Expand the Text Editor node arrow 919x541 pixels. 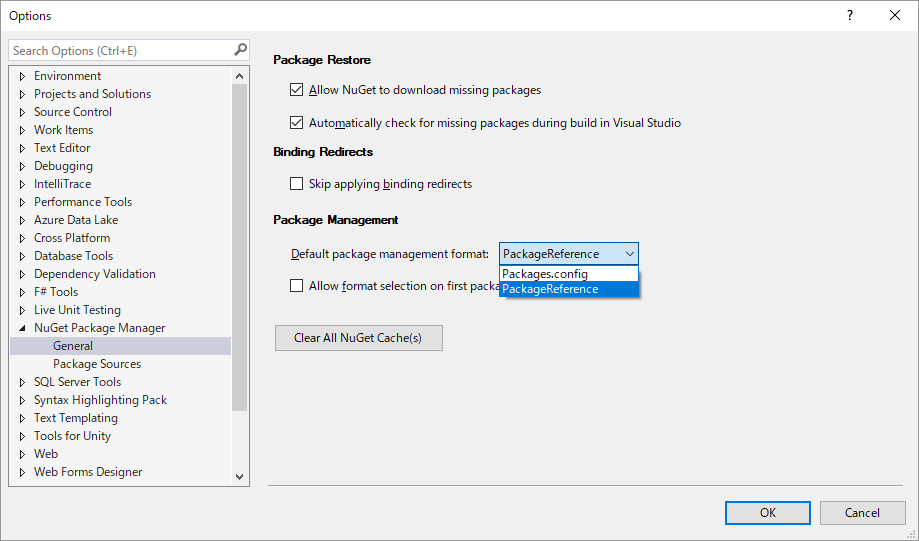(22, 148)
